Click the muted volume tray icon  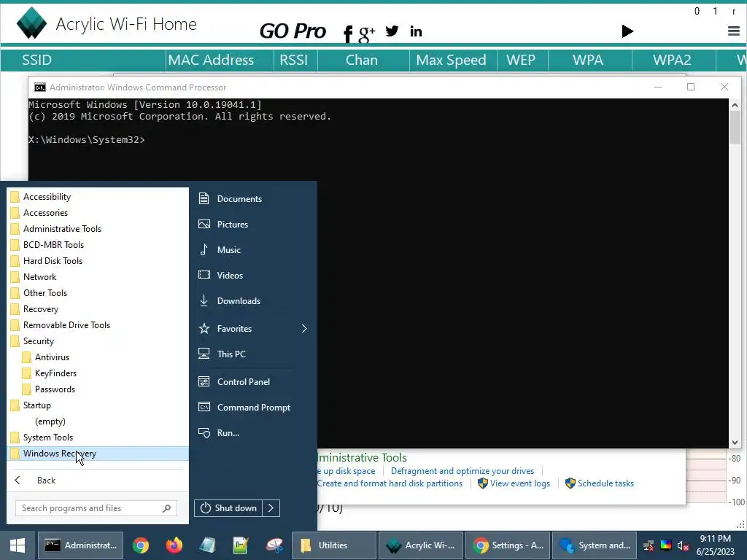click(x=683, y=545)
